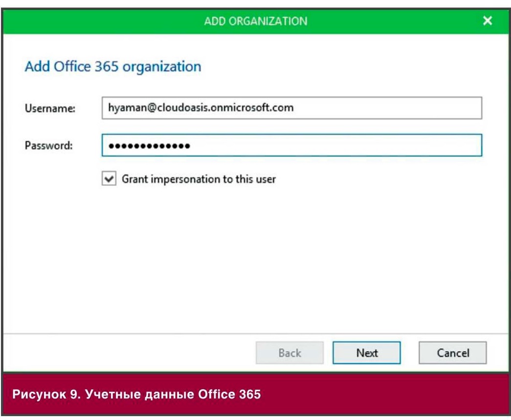Click the Username: label
Image resolution: width=511 pixels, height=420 pixels.
[x=50, y=108]
